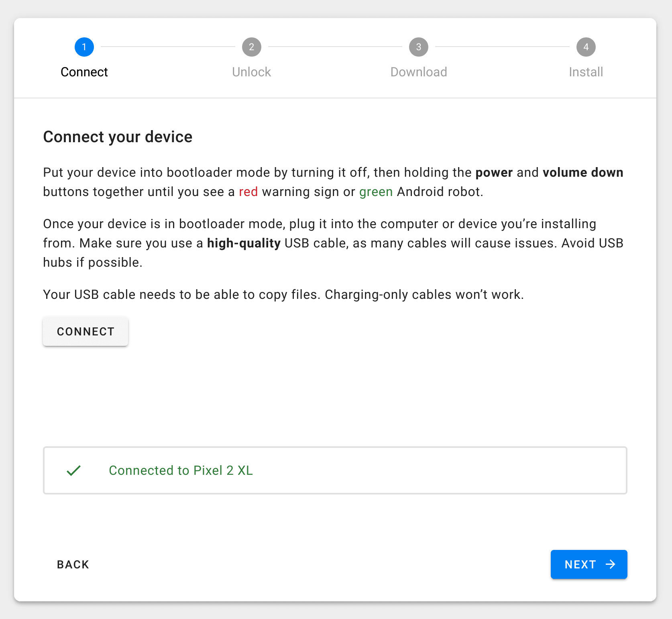Click the green checkmark icon
The height and width of the screenshot is (619, 672).
coord(73,470)
